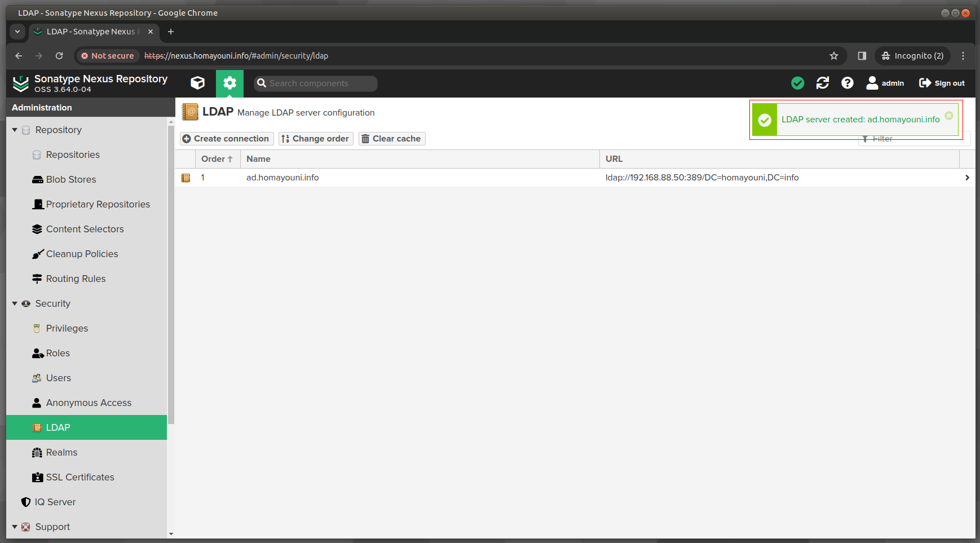The width and height of the screenshot is (980, 543).
Task: Open SSL Certificates
Action: pos(80,477)
